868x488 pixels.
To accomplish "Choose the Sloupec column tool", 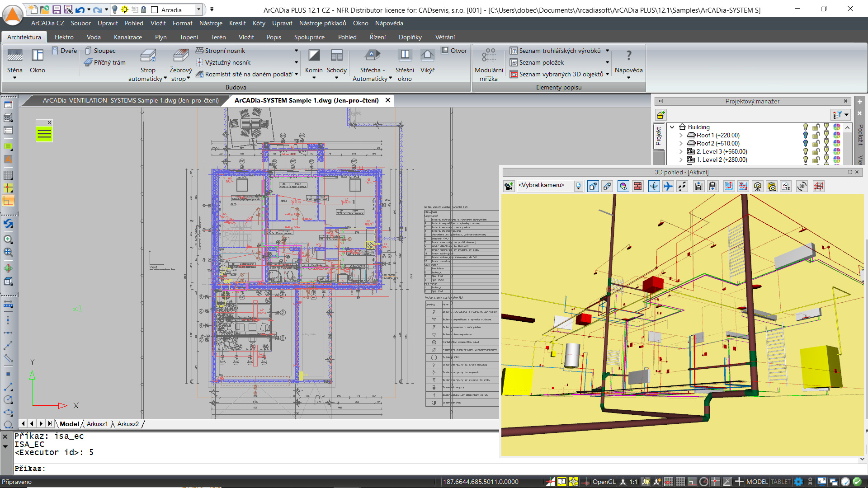I will tap(100, 51).
